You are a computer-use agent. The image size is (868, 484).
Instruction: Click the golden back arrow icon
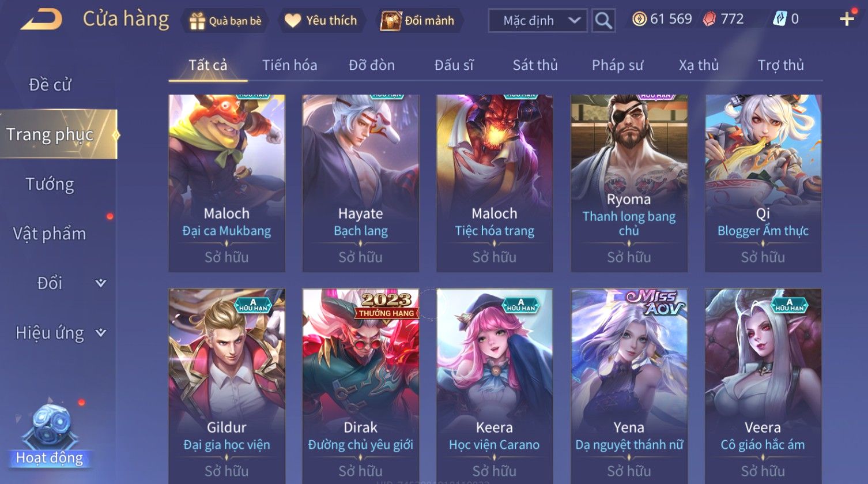tap(41, 20)
